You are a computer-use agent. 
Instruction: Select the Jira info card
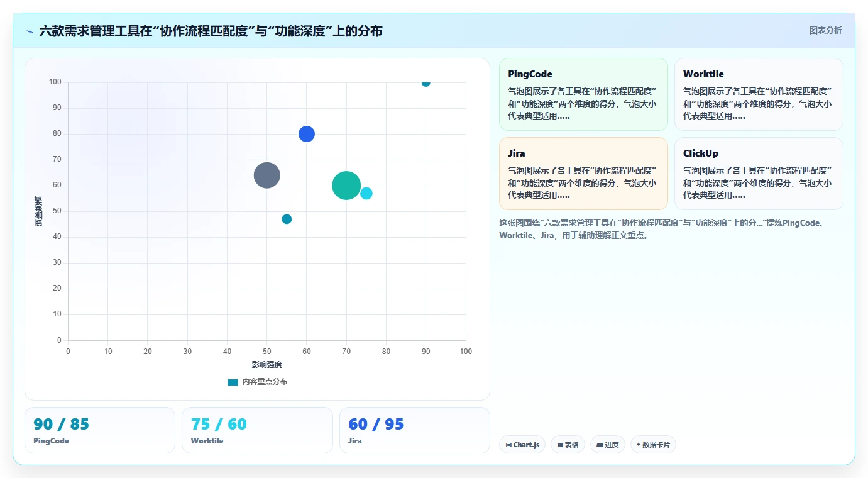583,174
